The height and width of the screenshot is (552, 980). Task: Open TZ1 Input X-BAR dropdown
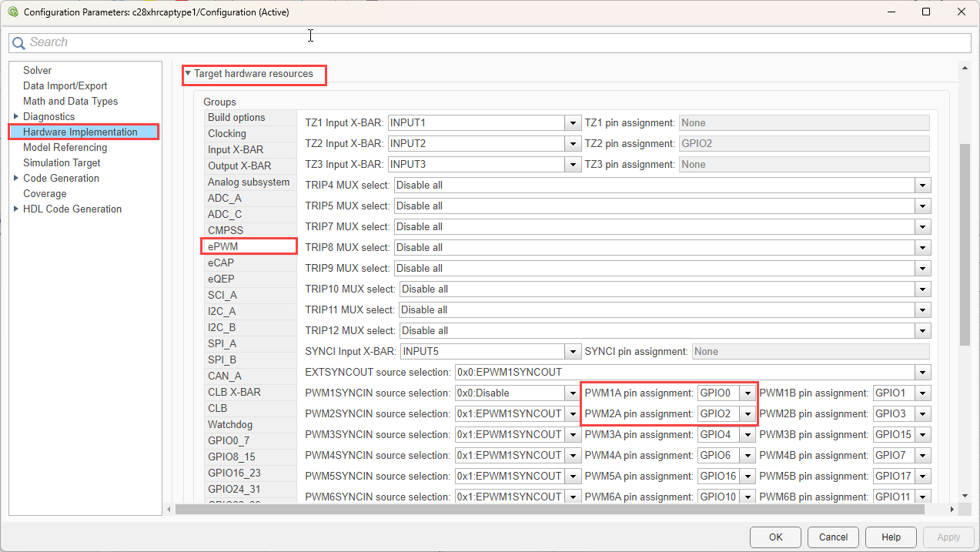pos(572,123)
